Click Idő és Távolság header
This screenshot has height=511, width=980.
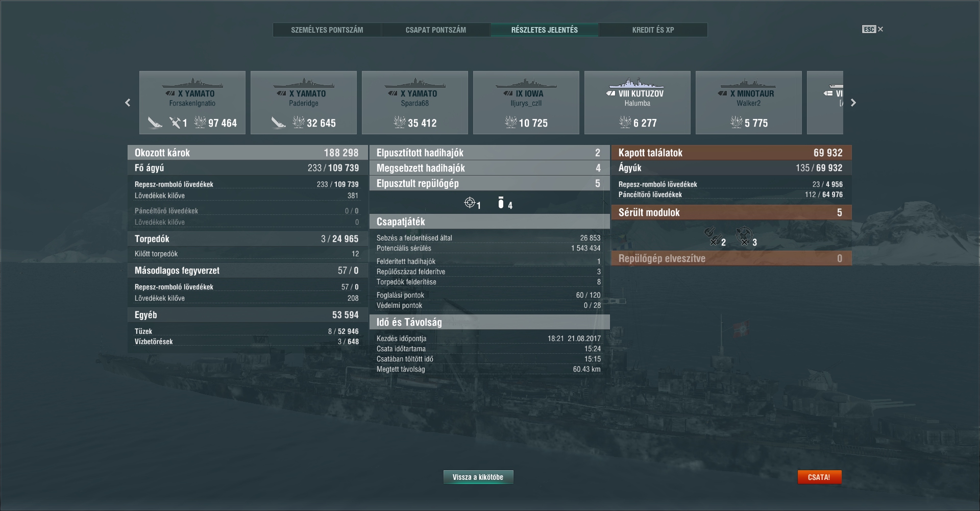(x=489, y=322)
